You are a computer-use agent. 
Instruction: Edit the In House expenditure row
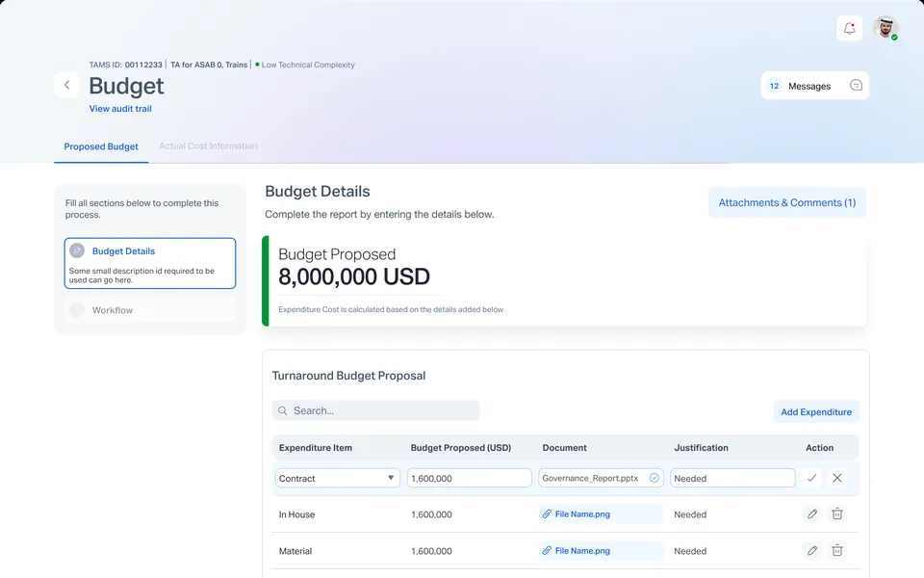pos(812,514)
